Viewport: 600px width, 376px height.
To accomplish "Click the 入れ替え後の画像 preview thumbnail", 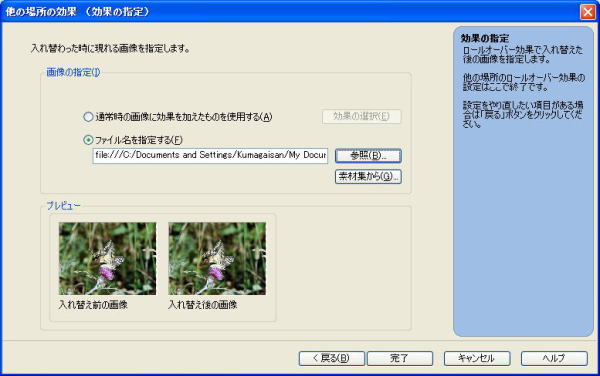I will (x=217, y=259).
